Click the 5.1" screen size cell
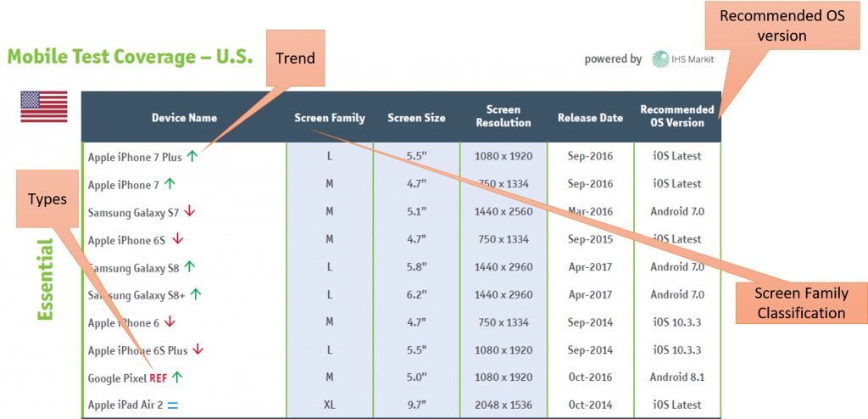868x419 pixels. pyautogui.click(x=417, y=211)
